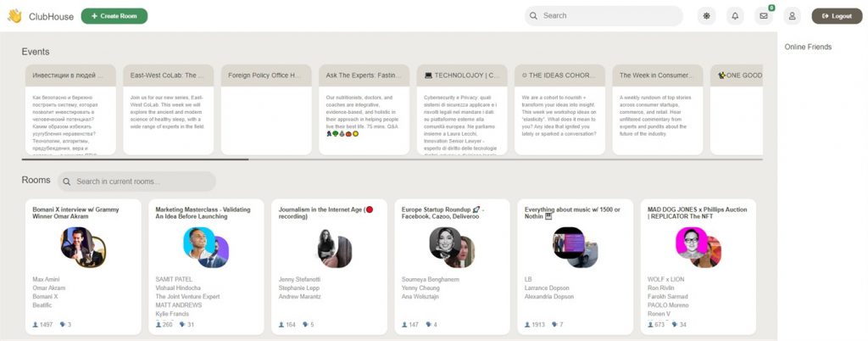Viewport: 868px width, 341px height.
Task: Click Marketing Masterclass speaker avatars
Action: [206, 247]
